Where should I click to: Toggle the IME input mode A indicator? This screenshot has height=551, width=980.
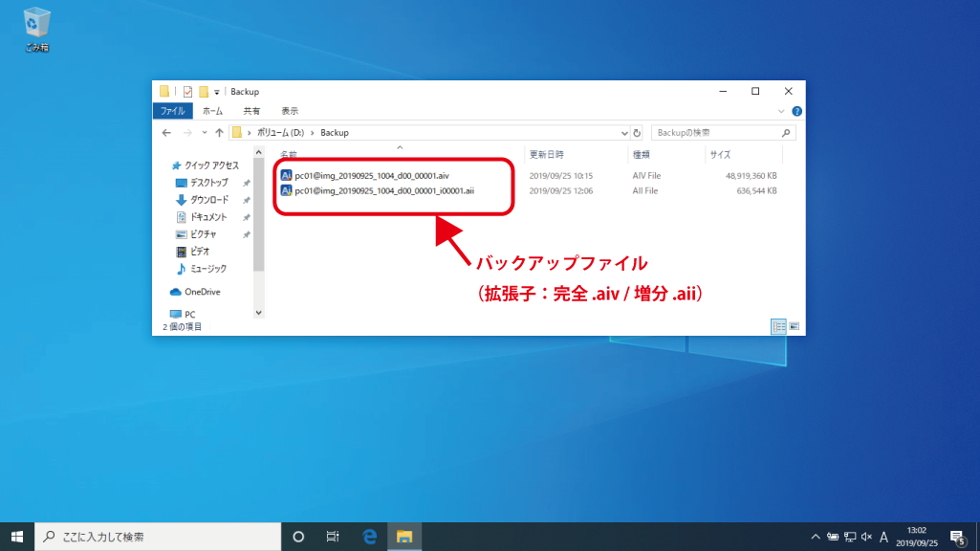pos(883,537)
